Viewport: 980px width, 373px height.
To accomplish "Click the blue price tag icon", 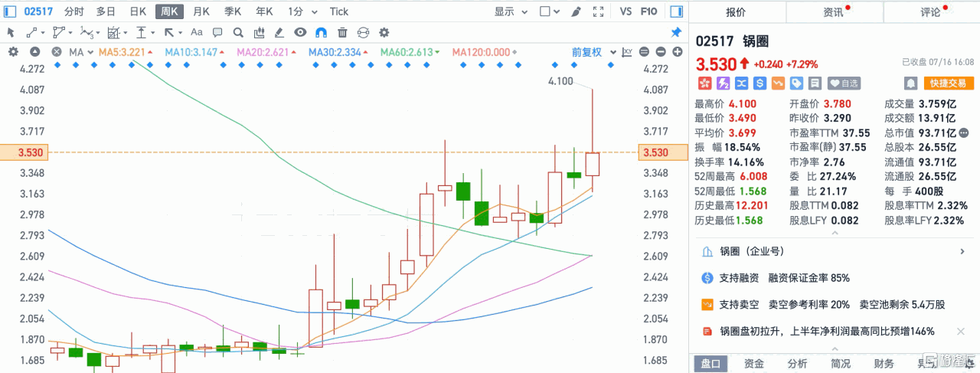I will [x=797, y=83].
